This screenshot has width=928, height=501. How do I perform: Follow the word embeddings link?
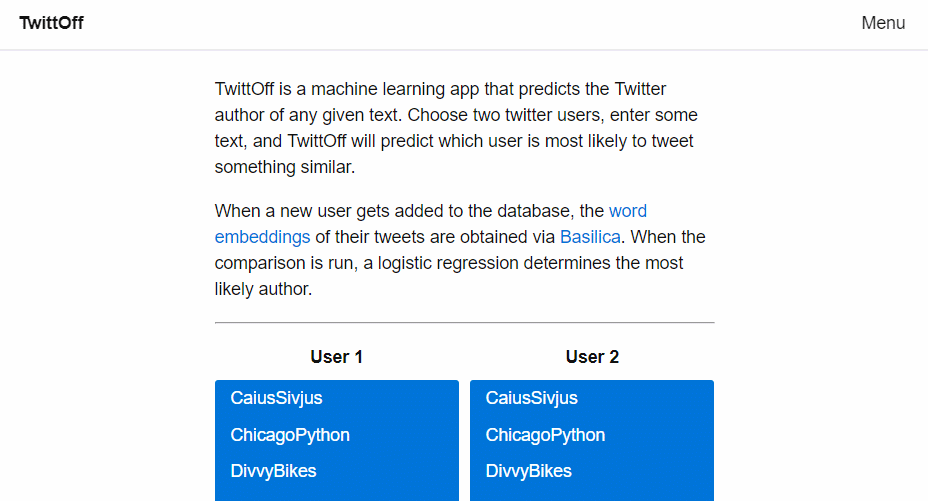tap(627, 211)
